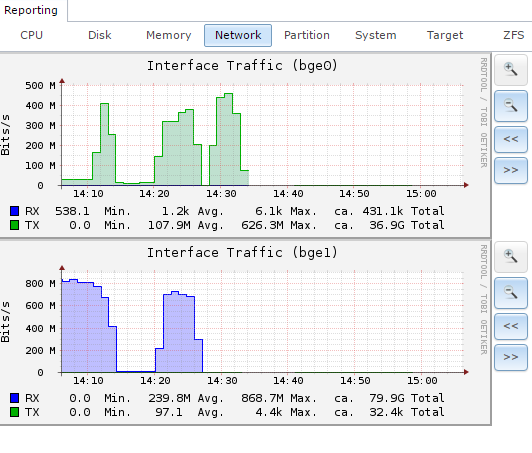
Task: Switch to the Disk tab
Action: coord(100,35)
